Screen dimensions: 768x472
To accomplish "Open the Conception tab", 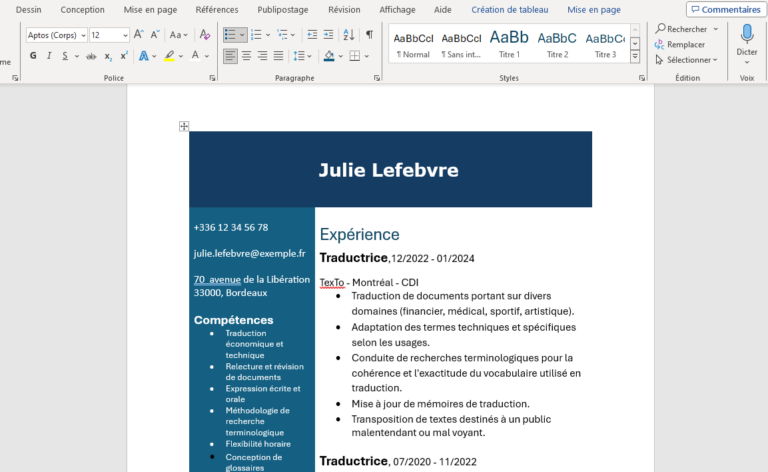I will coord(82,10).
